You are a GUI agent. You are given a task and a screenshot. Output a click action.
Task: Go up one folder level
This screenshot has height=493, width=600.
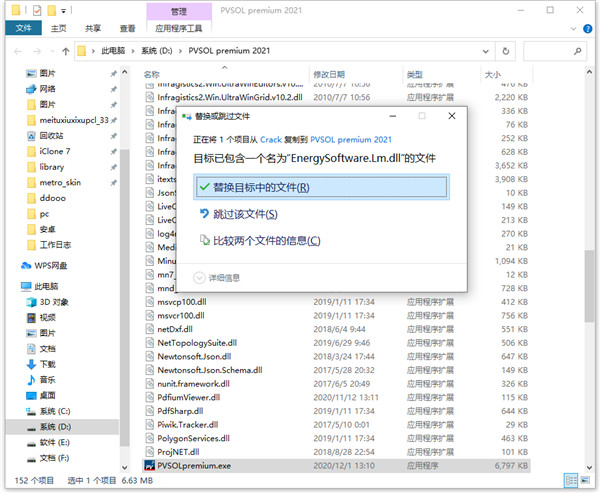tap(66, 51)
